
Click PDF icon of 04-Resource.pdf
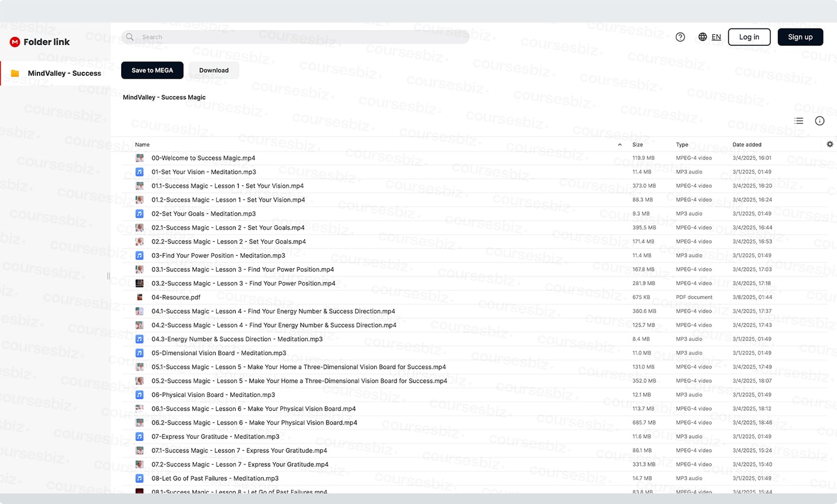[x=139, y=297]
